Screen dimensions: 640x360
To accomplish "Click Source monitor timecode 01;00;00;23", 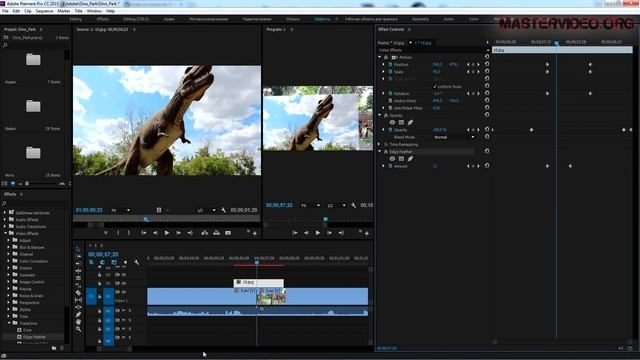I will [89, 210].
